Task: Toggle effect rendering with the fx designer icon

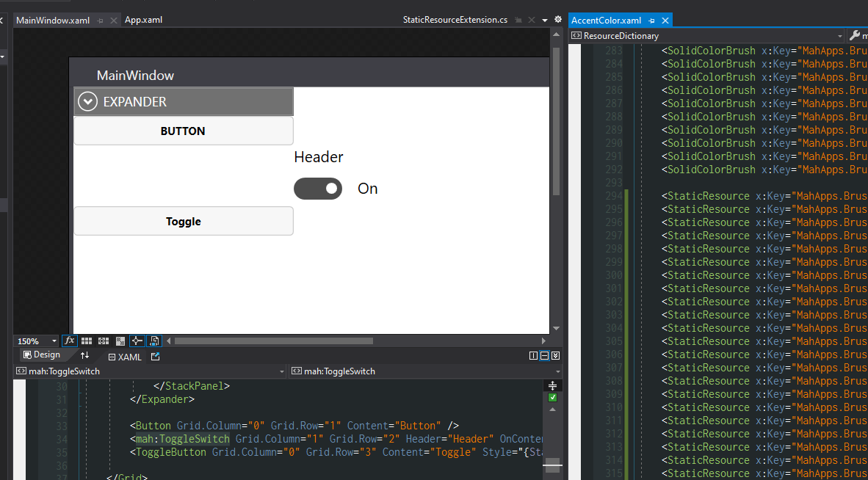Action: 69,341
